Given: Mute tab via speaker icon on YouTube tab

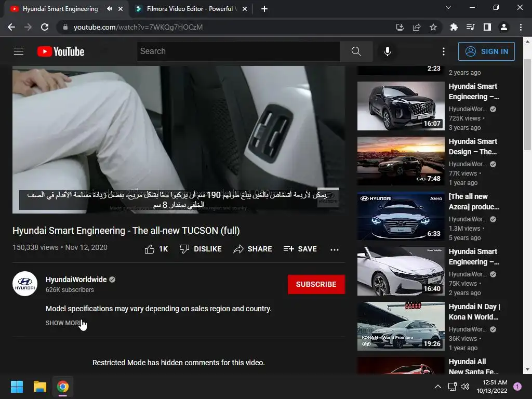Looking at the screenshot, I should pos(109,9).
